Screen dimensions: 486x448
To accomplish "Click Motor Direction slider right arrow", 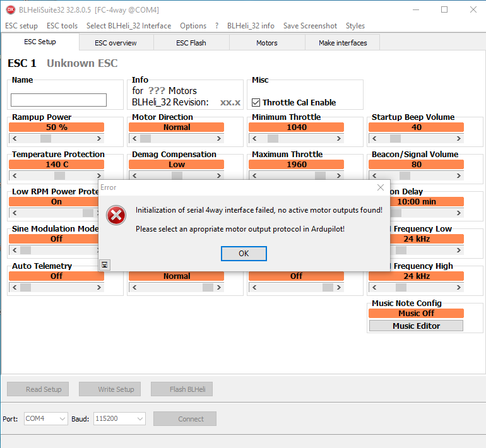I will point(219,138).
